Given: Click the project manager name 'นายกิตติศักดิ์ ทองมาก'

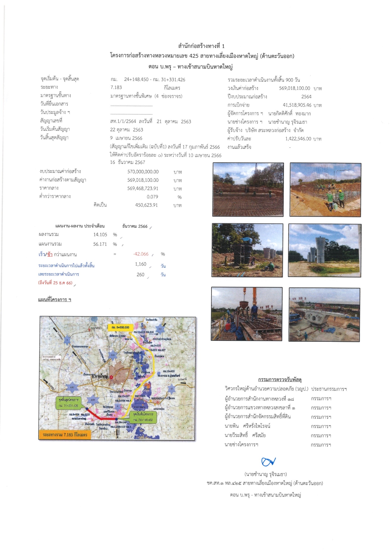Looking at the screenshot, I should pyautogui.click(x=289, y=113).
